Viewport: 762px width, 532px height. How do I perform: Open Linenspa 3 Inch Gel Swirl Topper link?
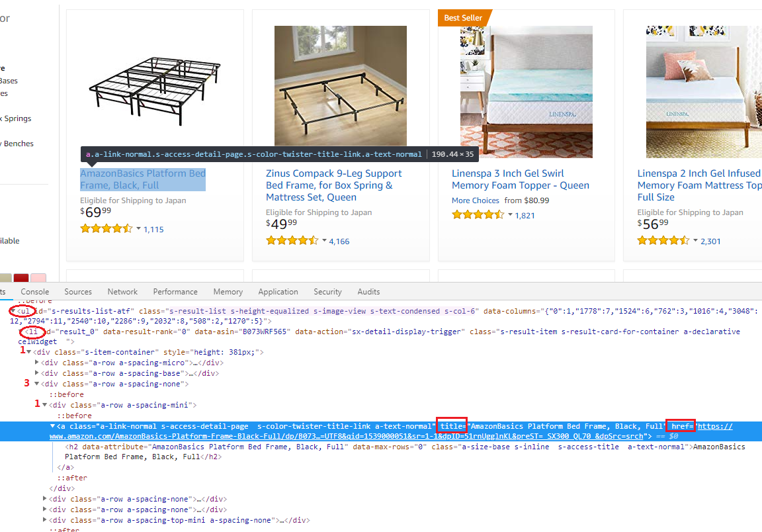click(521, 179)
